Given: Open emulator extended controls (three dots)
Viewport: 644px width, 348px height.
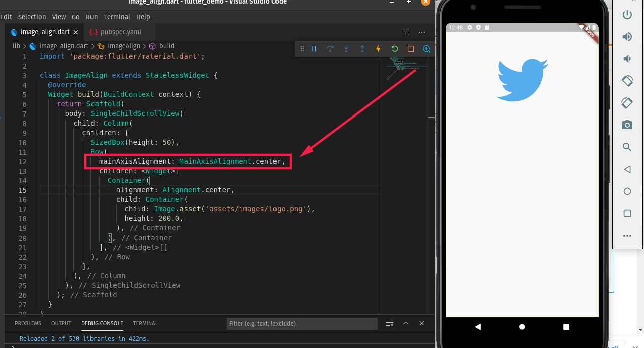Looking at the screenshot, I should (x=627, y=236).
